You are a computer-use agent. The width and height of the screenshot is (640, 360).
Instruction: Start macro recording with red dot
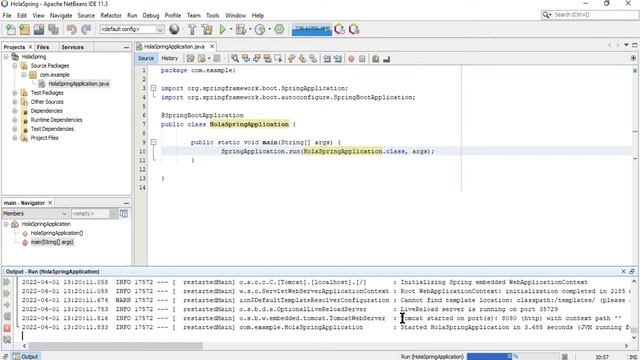351,59
